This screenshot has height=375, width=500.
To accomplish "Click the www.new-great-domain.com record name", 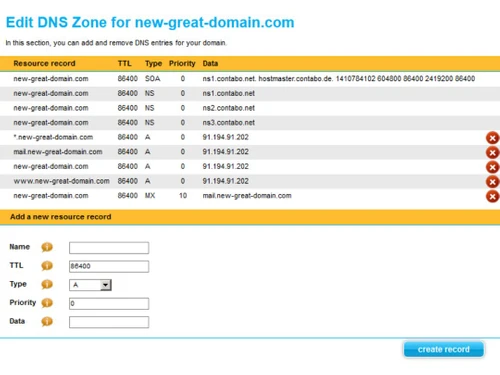I will (x=62, y=181).
